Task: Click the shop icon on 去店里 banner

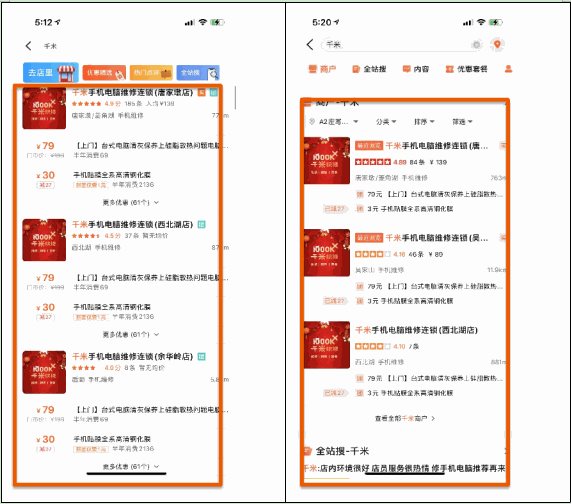Action: tap(66, 73)
